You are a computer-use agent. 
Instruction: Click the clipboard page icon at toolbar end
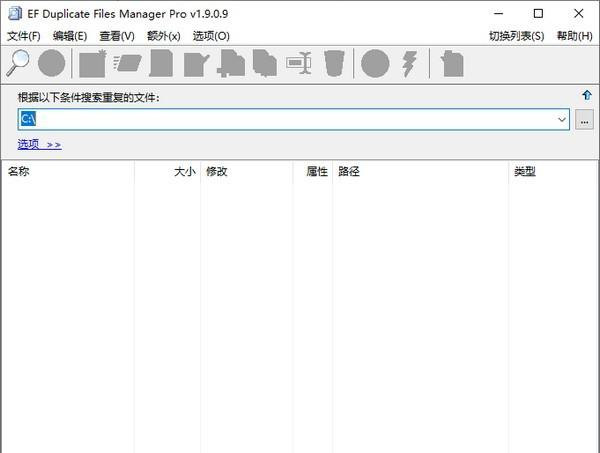pyautogui.click(x=452, y=64)
